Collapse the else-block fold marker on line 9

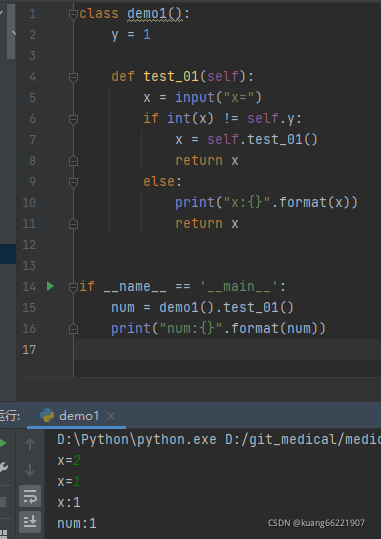pos(73,182)
